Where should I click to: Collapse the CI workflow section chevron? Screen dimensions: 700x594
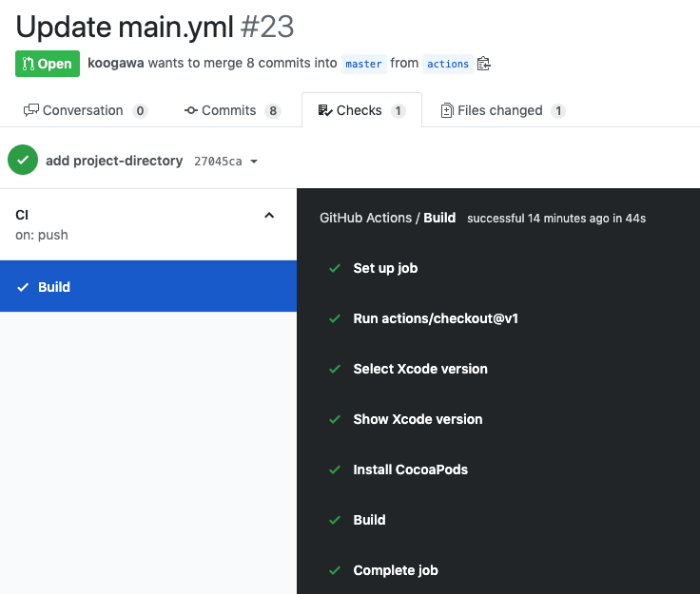point(269,216)
